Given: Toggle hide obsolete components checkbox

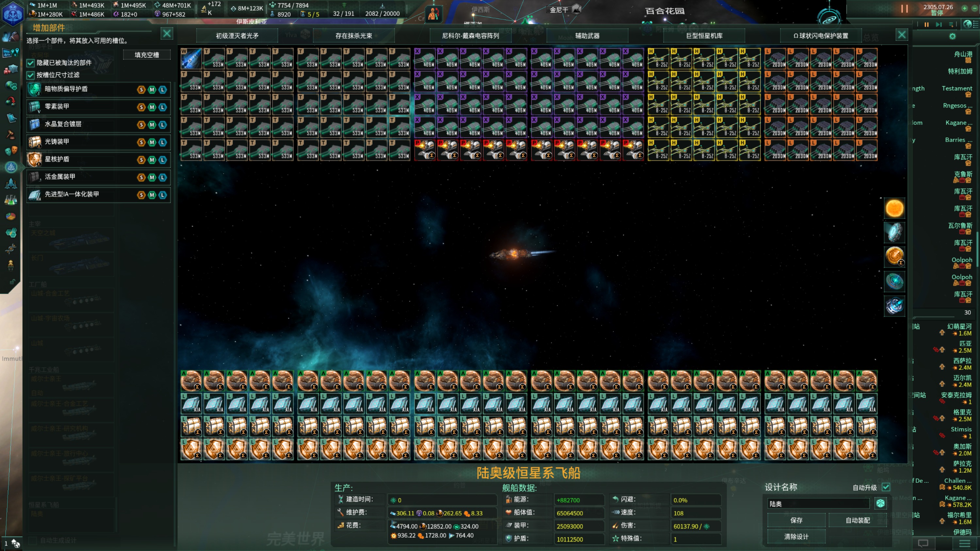Looking at the screenshot, I should [x=30, y=63].
